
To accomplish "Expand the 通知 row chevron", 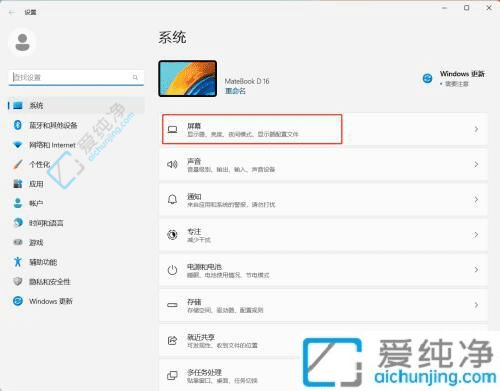I will (x=476, y=200).
